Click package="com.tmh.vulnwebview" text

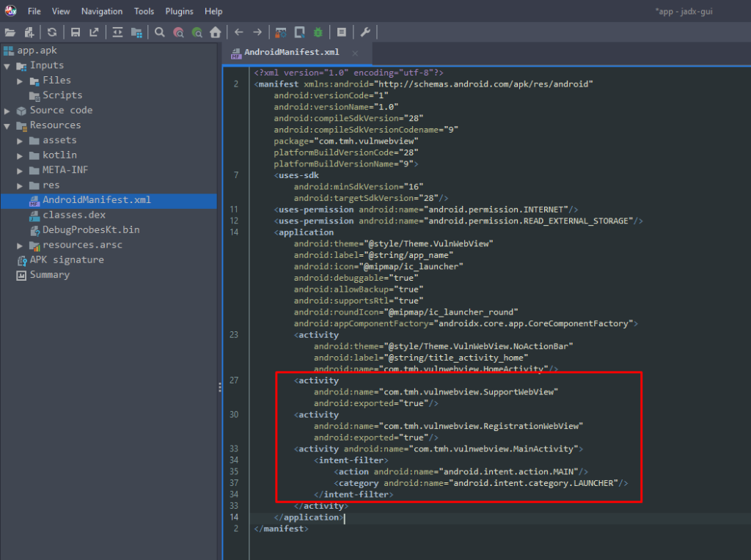click(x=346, y=141)
